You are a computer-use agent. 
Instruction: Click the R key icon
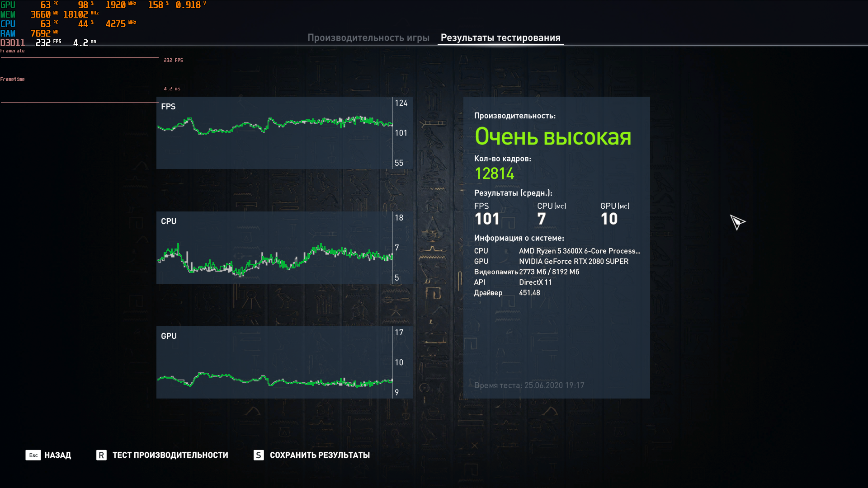pos(101,455)
